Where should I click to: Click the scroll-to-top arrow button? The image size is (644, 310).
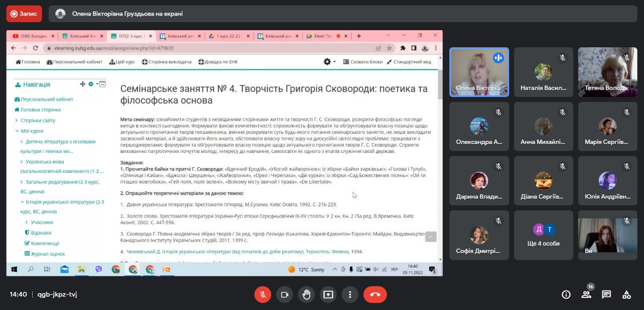coord(431,237)
